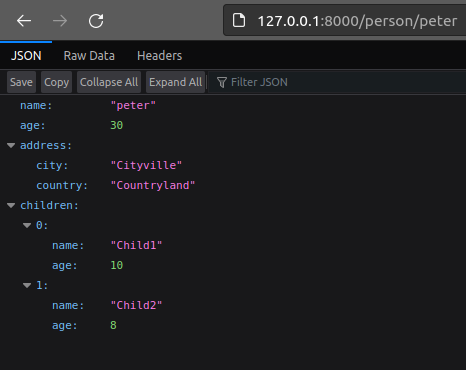The image size is (466, 370).
Task: Collapse child item 0
Action: (27, 226)
